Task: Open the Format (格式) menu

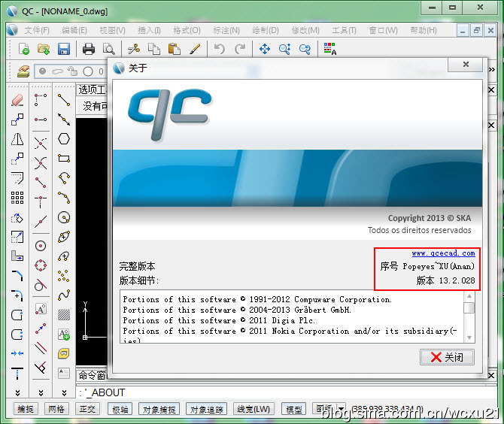Action: [187, 31]
